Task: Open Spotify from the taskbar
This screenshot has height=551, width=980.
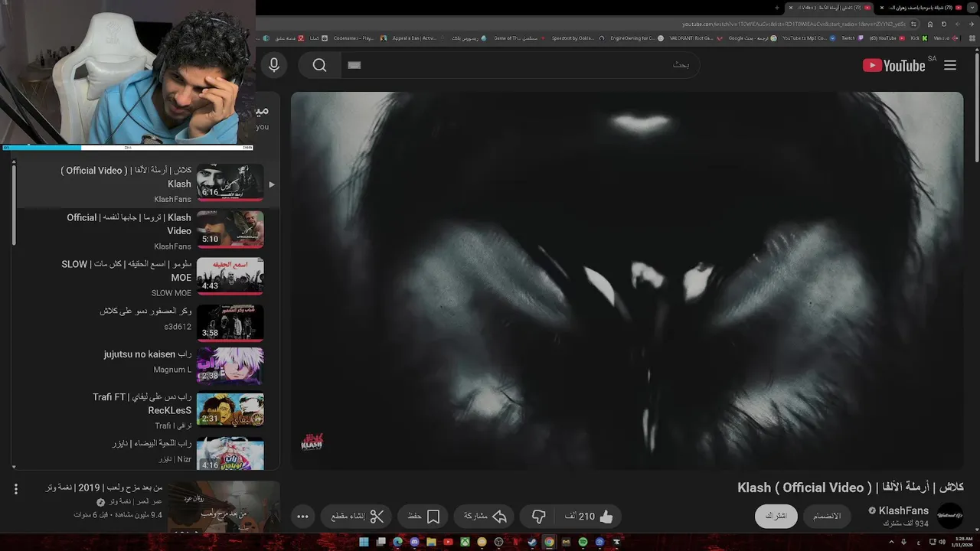Action: pyautogui.click(x=583, y=542)
